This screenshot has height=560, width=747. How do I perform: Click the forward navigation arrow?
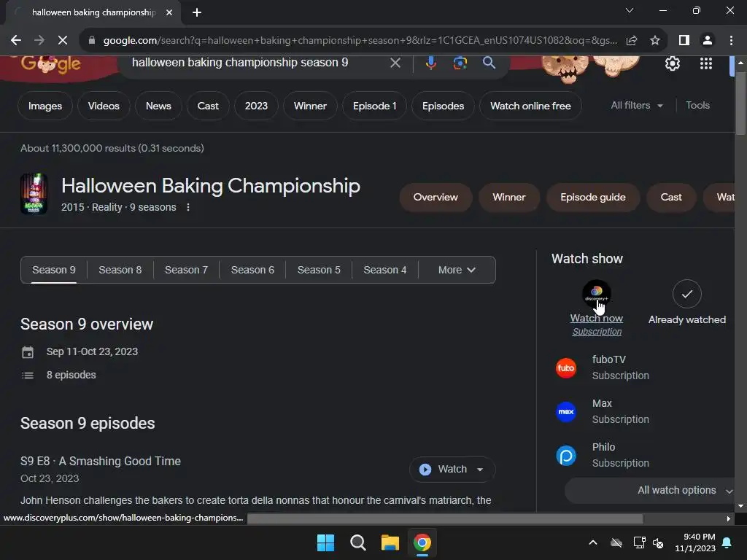pos(39,41)
